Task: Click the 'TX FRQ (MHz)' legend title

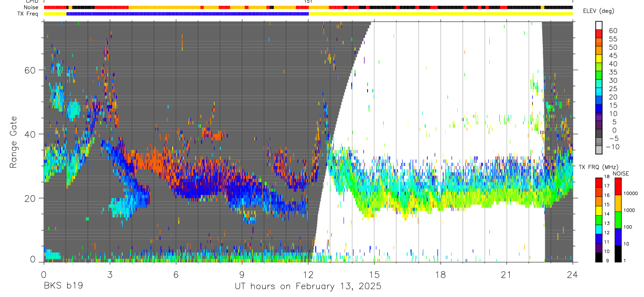Action: [x=598, y=167]
